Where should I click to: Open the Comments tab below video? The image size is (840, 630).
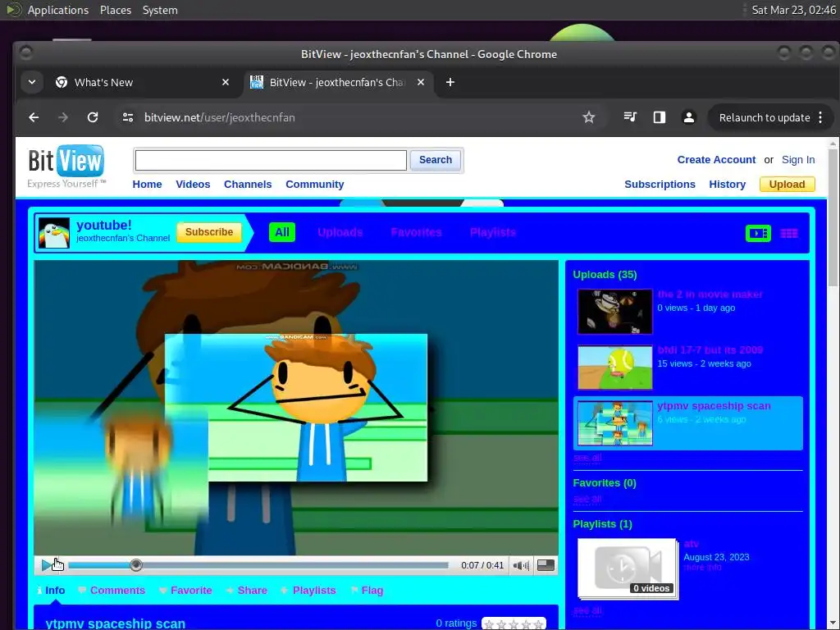pyautogui.click(x=112, y=591)
